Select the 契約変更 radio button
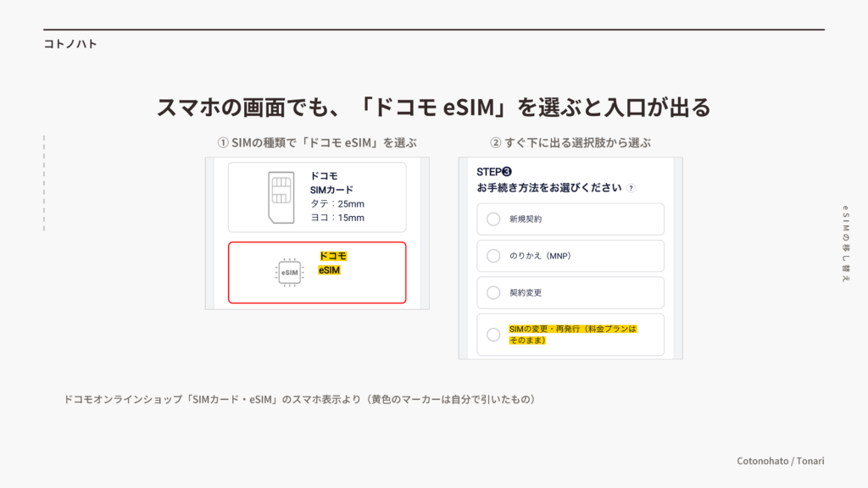Viewport: 868px width, 488px height. [x=493, y=292]
